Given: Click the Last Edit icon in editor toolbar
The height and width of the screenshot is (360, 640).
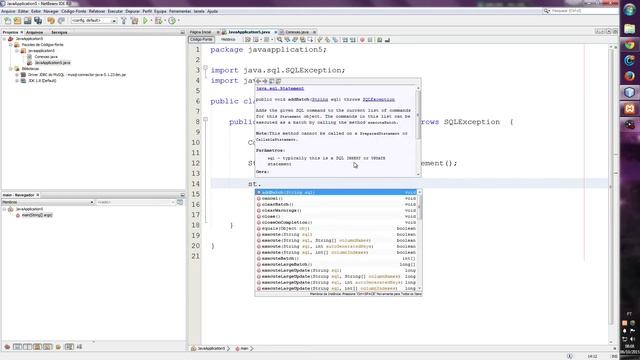Looking at the screenshot, I should point(248,40).
